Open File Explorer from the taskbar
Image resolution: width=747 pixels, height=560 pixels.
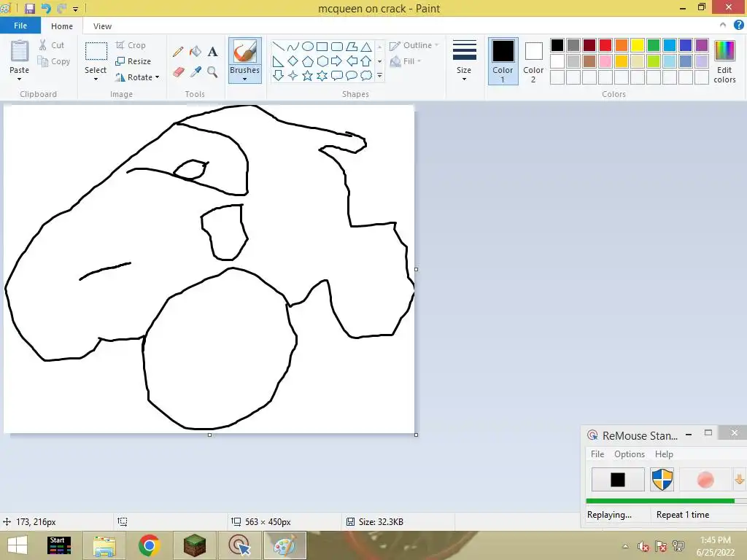click(x=104, y=545)
